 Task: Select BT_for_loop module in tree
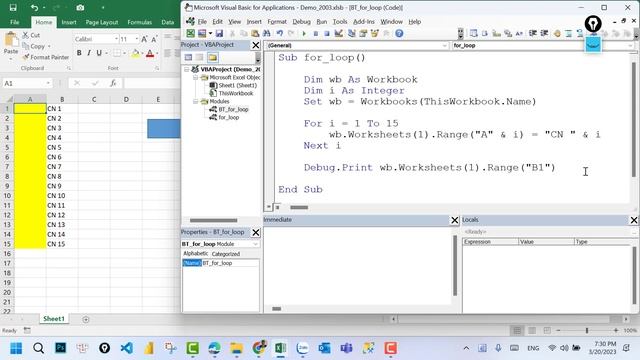coord(233,109)
